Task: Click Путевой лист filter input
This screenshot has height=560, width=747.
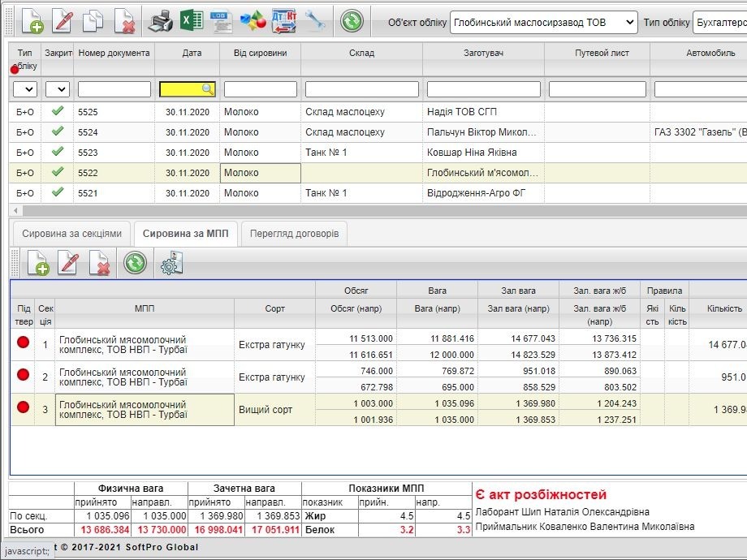Action: click(x=598, y=89)
